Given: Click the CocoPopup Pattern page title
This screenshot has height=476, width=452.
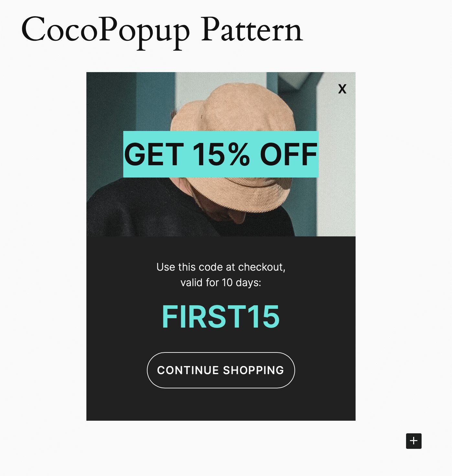Looking at the screenshot, I should click(x=162, y=31).
